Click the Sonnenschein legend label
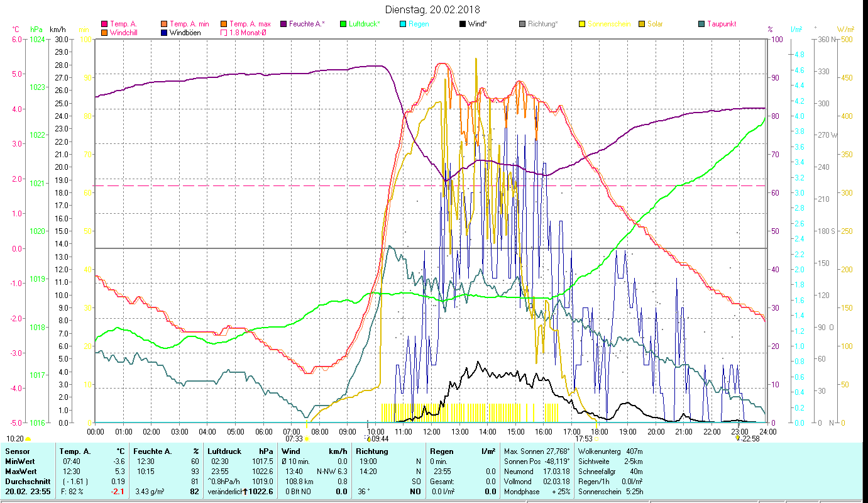 pyautogui.click(x=608, y=24)
